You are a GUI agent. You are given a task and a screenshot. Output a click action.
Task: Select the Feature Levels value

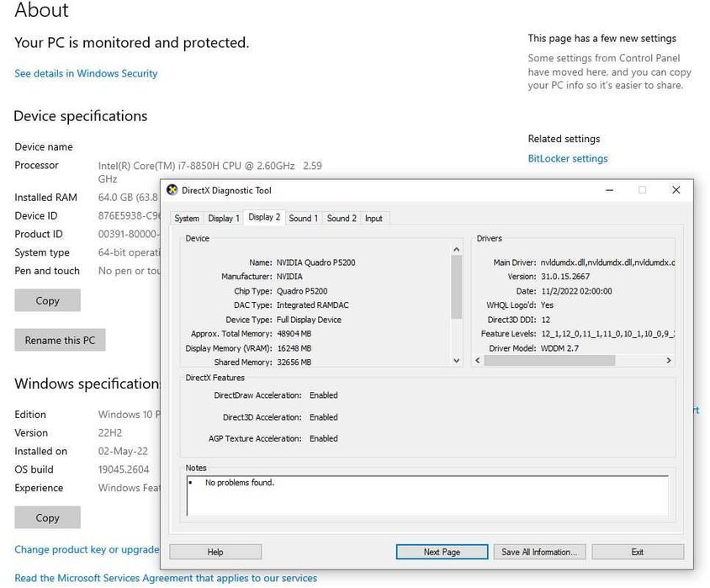click(x=607, y=334)
